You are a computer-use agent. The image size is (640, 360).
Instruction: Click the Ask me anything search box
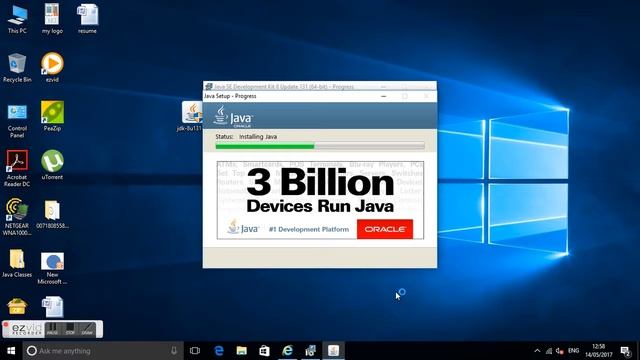103,351
